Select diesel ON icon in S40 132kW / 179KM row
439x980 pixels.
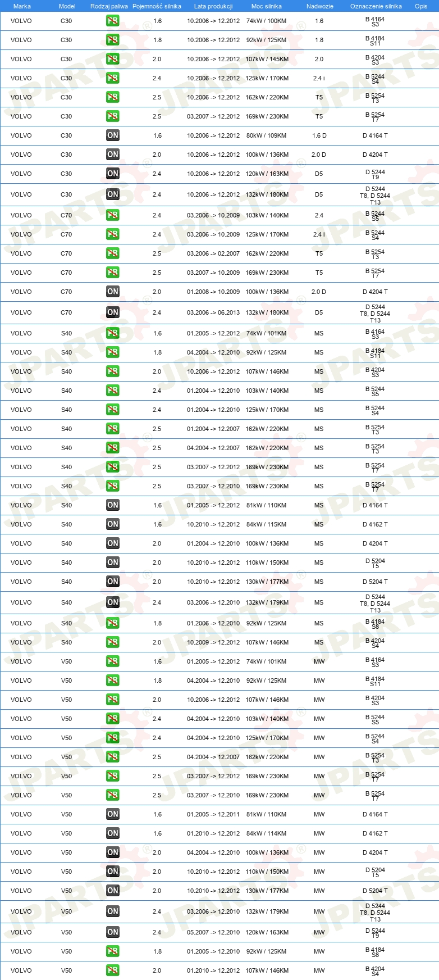[113, 602]
